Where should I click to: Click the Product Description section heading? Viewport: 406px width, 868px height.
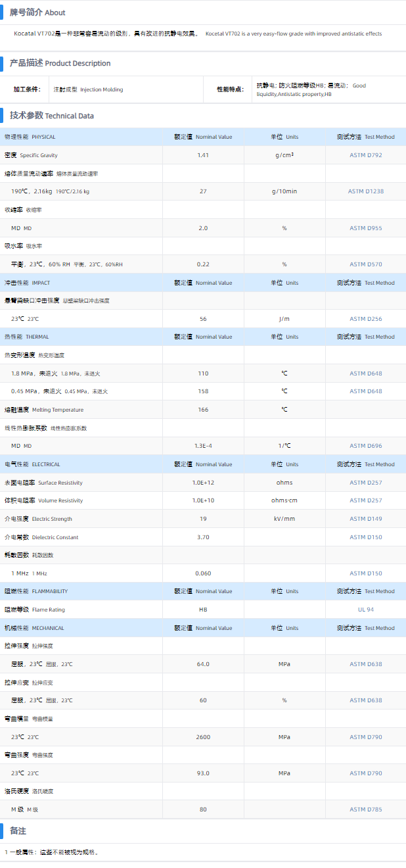pyautogui.click(x=60, y=63)
